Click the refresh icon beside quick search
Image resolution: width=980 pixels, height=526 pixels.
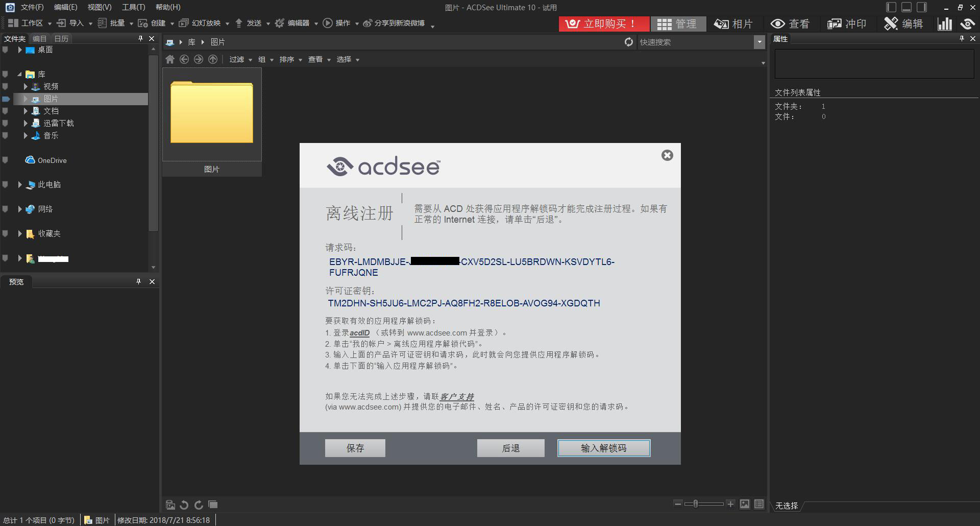(629, 42)
